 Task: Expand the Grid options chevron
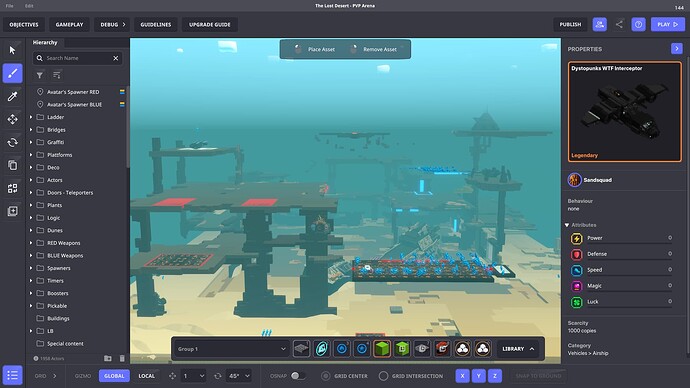pos(55,376)
